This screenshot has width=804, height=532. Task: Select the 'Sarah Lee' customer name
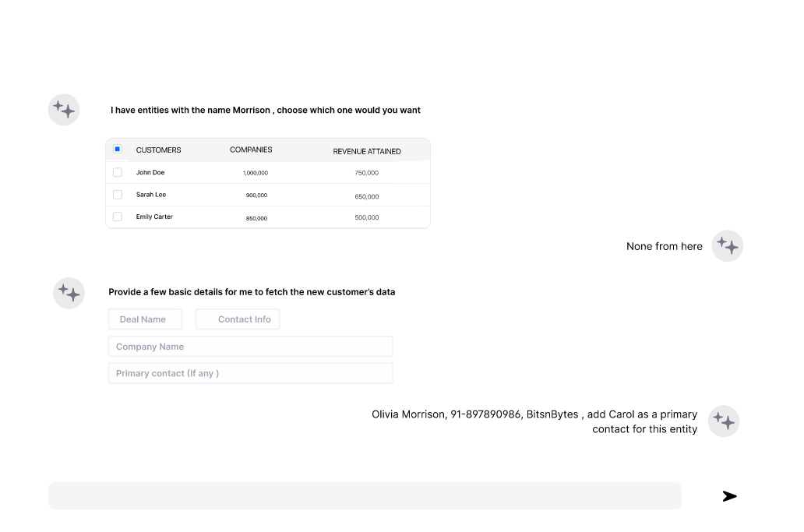pyautogui.click(x=151, y=195)
